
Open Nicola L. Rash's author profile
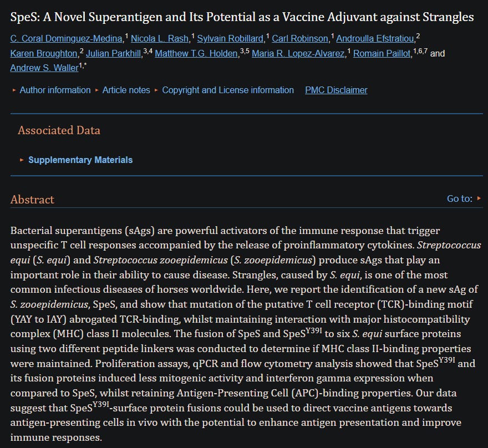click(160, 39)
